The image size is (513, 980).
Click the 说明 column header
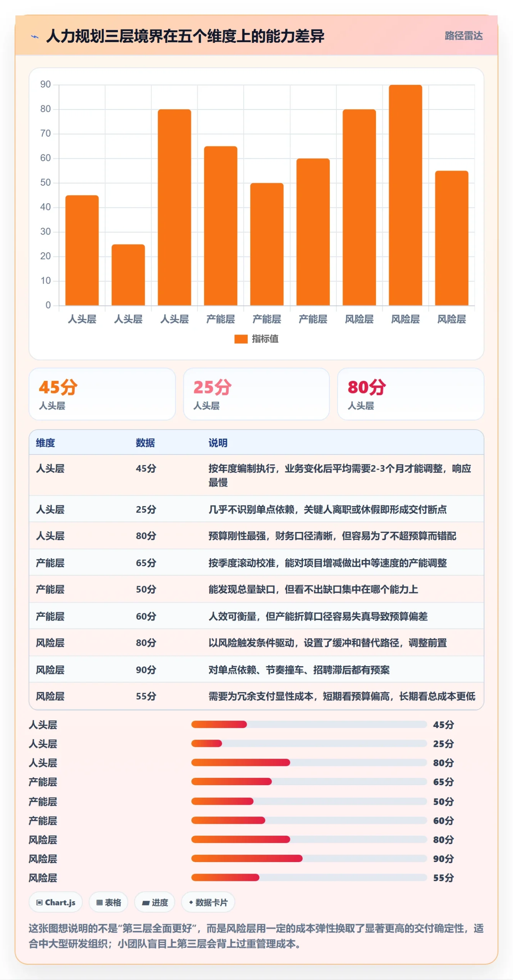click(x=218, y=443)
